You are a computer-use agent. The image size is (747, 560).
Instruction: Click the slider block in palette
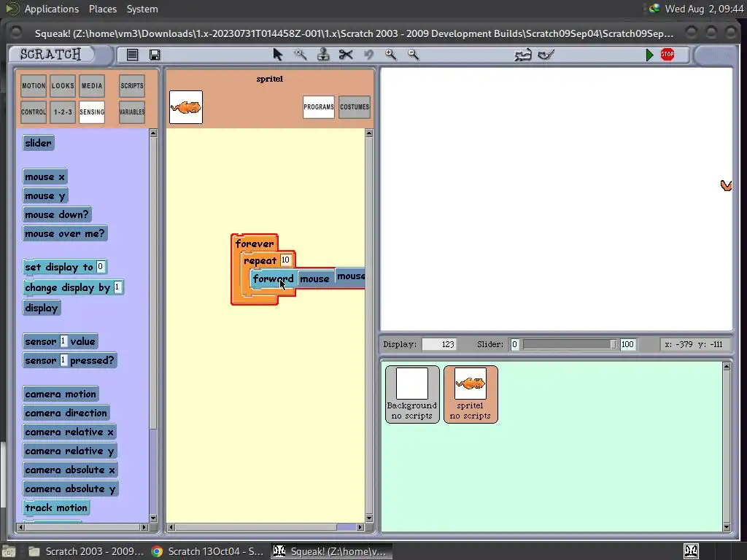click(x=38, y=143)
